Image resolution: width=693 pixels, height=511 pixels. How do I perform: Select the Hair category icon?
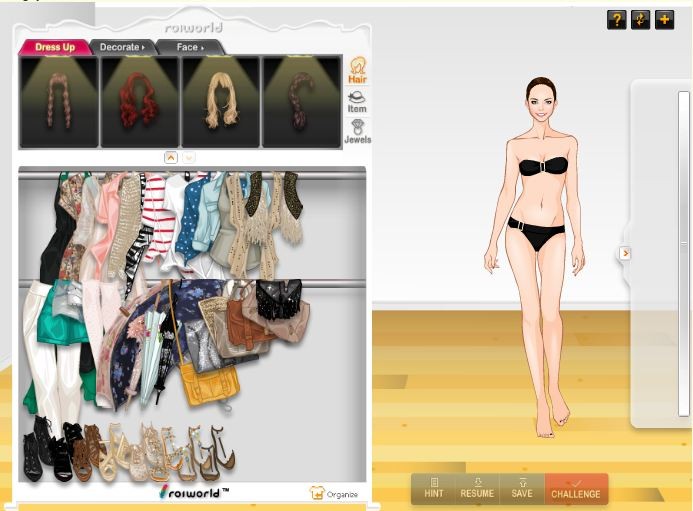tap(357, 70)
